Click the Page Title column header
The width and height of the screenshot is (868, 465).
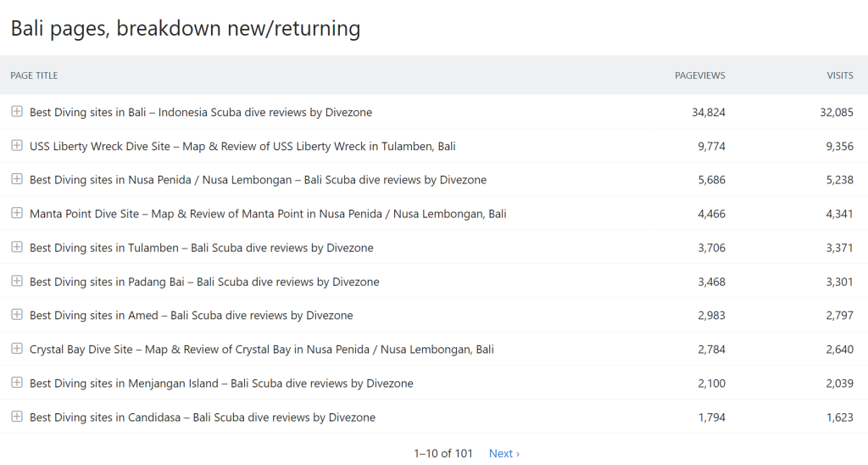tap(34, 76)
